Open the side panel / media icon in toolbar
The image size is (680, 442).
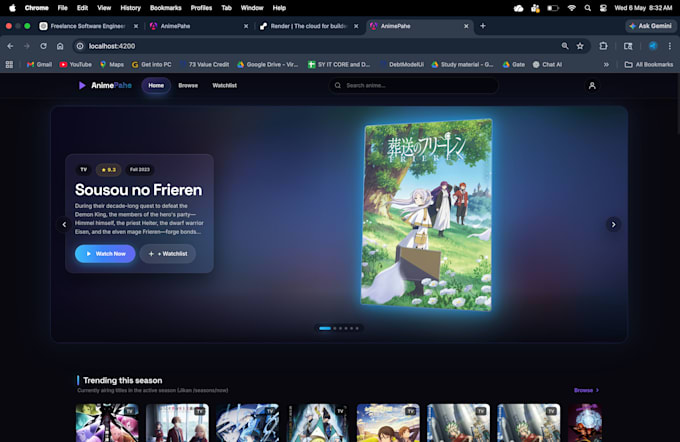click(x=628, y=46)
